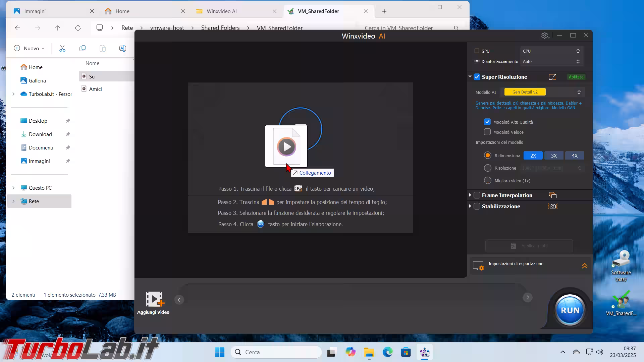Screen dimensions: 644x362
Task: Enable the Modalità Veloce checkbox
Action: point(487,132)
